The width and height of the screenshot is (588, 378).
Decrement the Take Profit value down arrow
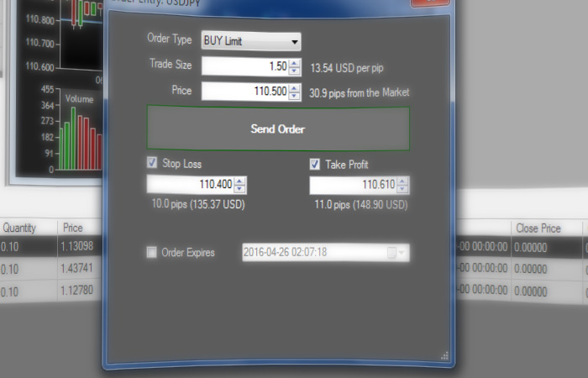(403, 189)
